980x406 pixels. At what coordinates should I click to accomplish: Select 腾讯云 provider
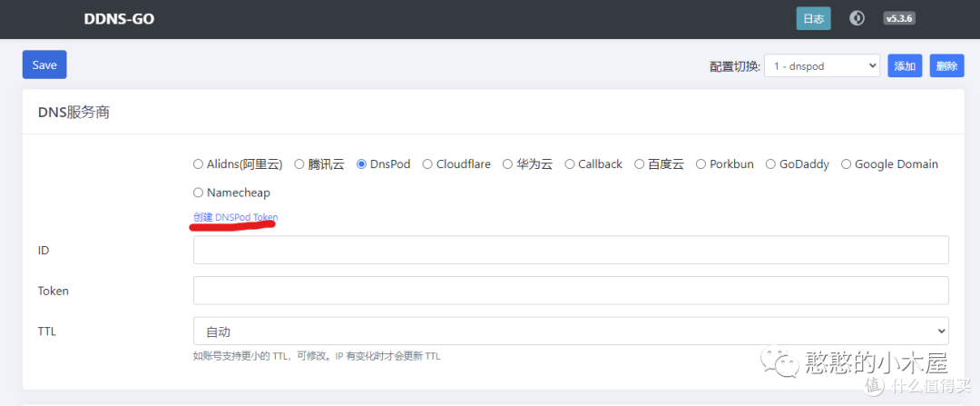tap(299, 163)
